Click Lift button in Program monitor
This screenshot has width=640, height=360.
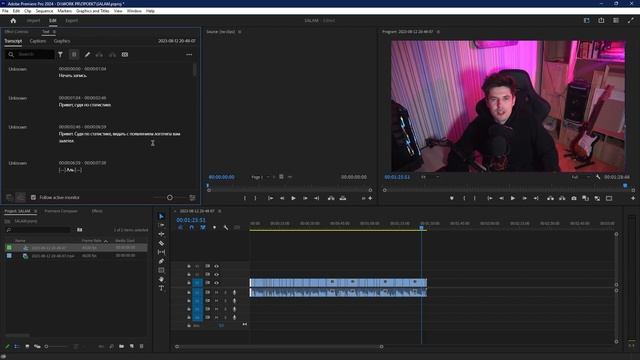pos(550,198)
